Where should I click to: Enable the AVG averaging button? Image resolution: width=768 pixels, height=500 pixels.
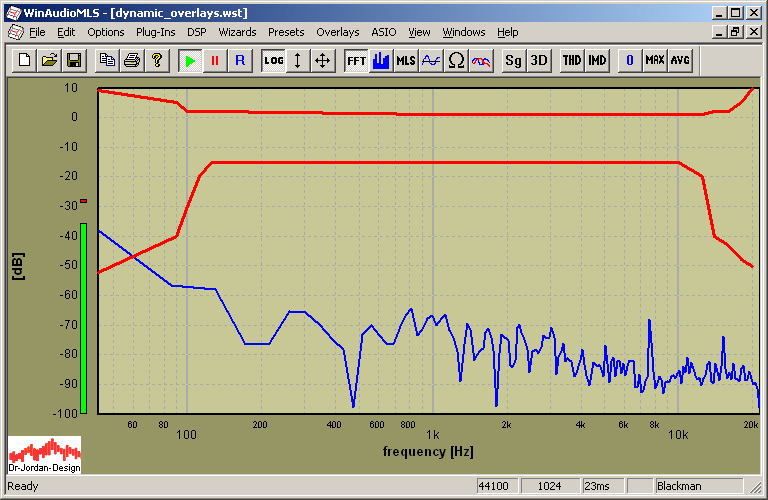pos(680,60)
